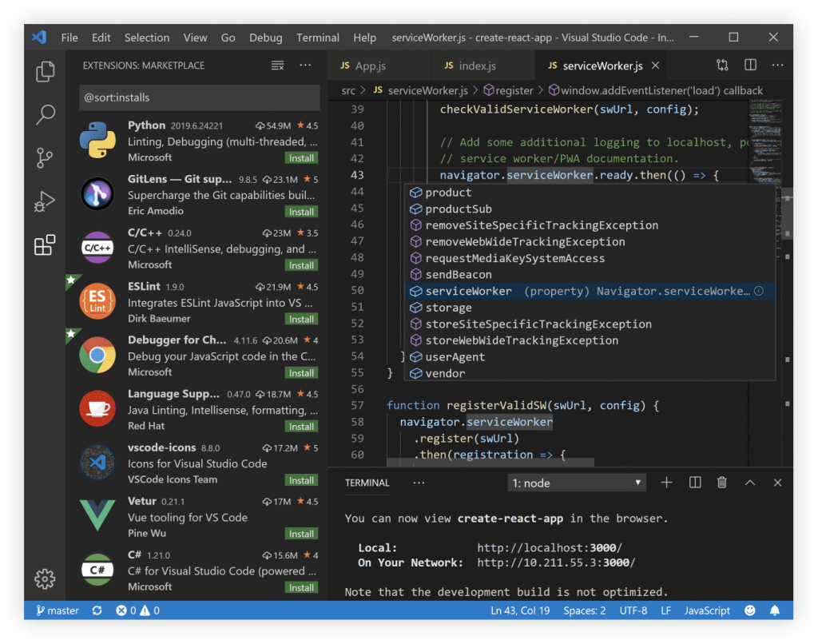The width and height of the screenshot is (818, 644).
Task: Open the View menu
Action: (195, 38)
